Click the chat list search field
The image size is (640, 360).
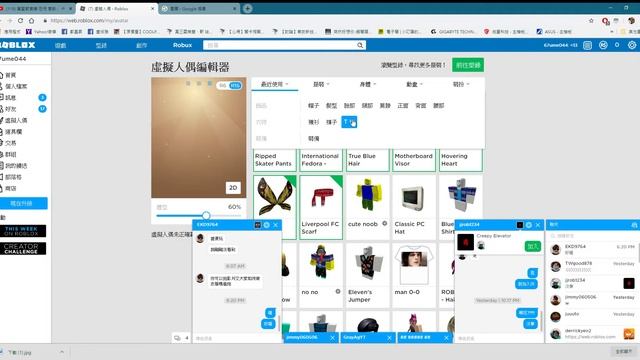591,236
